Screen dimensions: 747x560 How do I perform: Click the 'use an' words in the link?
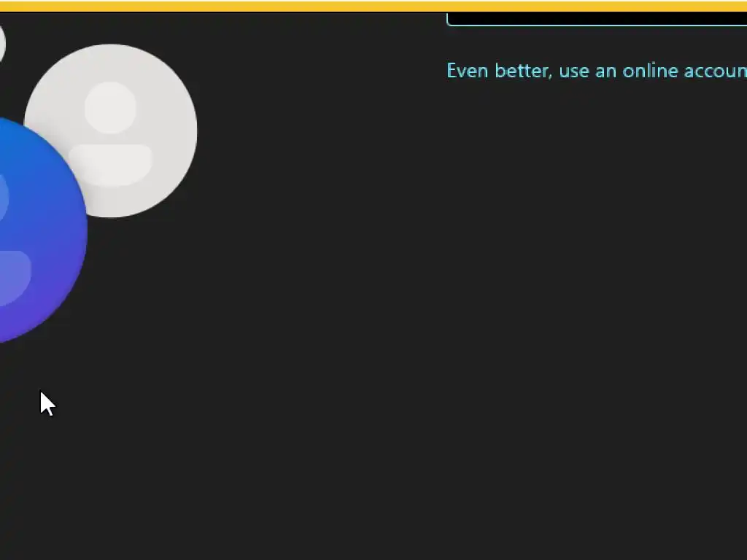pyautogui.click(x=588, y=71)
